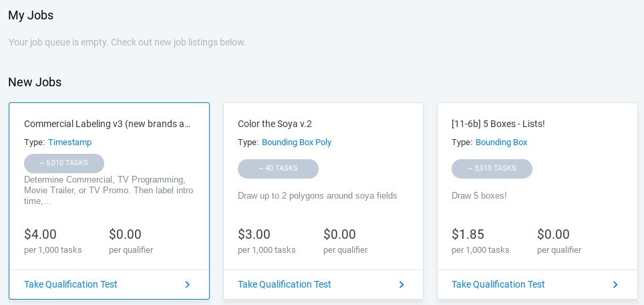Open [11-6b] 5 Boxes - Lists! title
Screen dimensions: 644x305
[x=498, y=124]
